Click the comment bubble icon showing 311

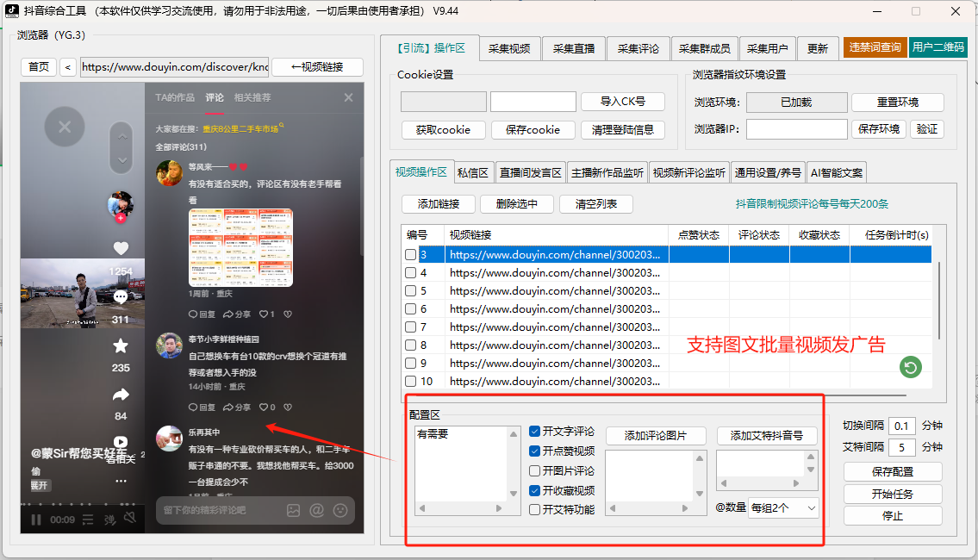tap(120, 296)
